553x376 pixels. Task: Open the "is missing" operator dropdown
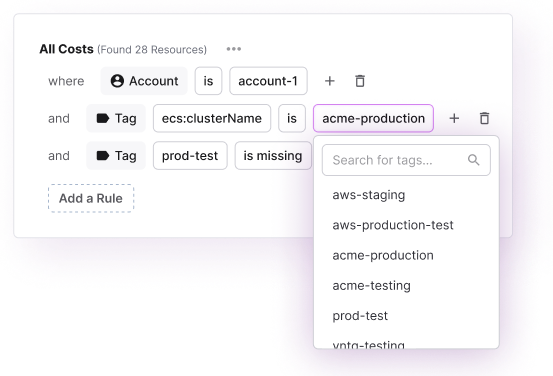coord(273,156)
